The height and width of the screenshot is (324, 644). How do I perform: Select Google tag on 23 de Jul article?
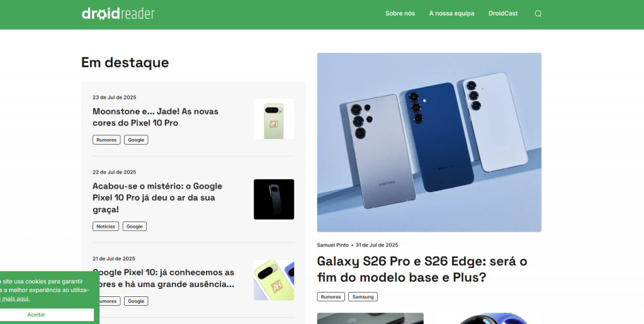pos(136,140)
